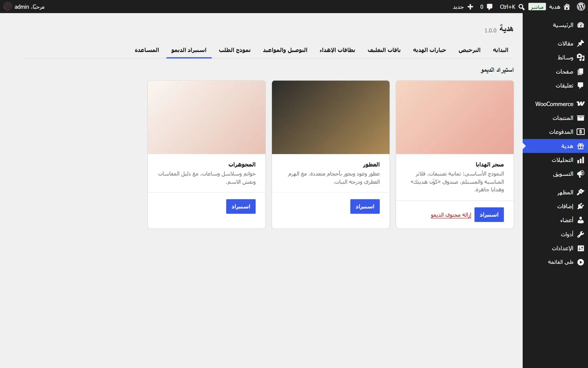
Task: Open the WooCommerce icon in sidebar
Action: click(581, 104)
